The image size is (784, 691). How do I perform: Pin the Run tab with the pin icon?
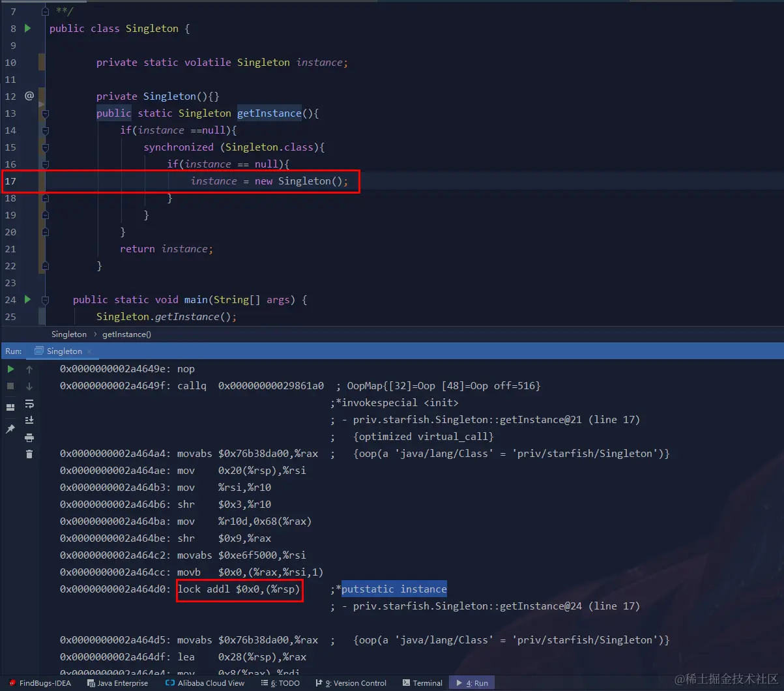point(10,429)
